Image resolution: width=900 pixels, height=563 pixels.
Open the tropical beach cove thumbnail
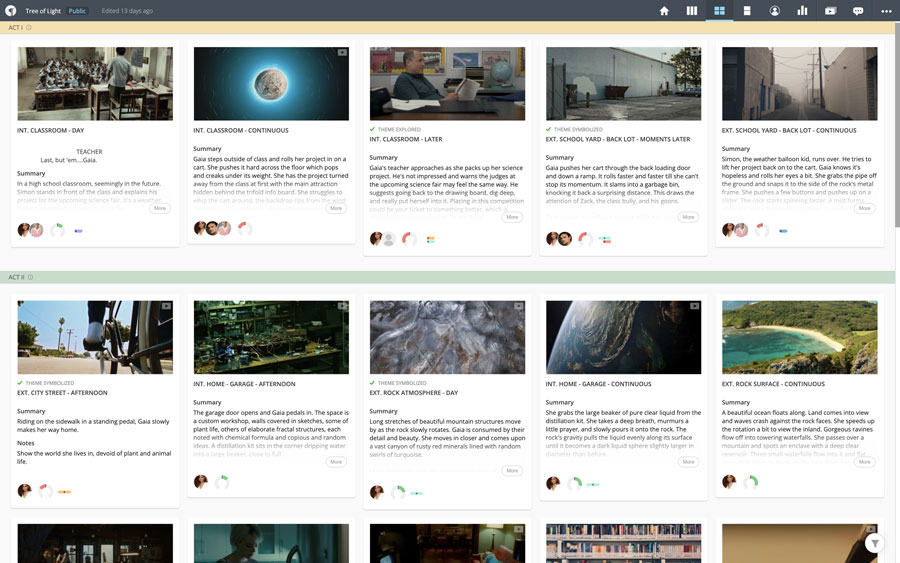click(x=800, y=337)
